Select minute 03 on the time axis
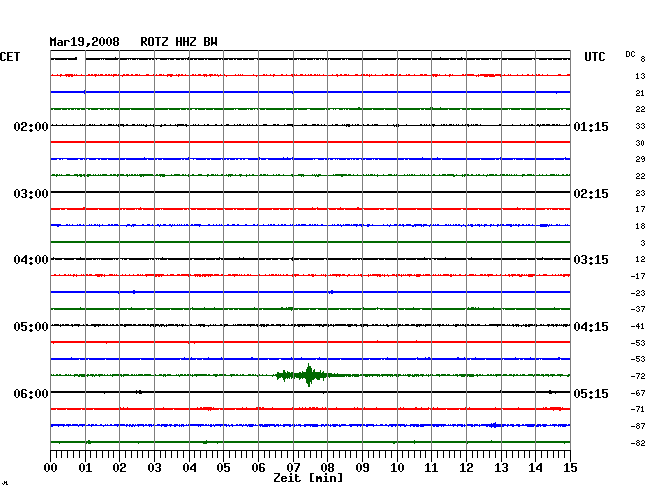Image resolution: width=650 pixels, height=494 pixels. (155, 467)
